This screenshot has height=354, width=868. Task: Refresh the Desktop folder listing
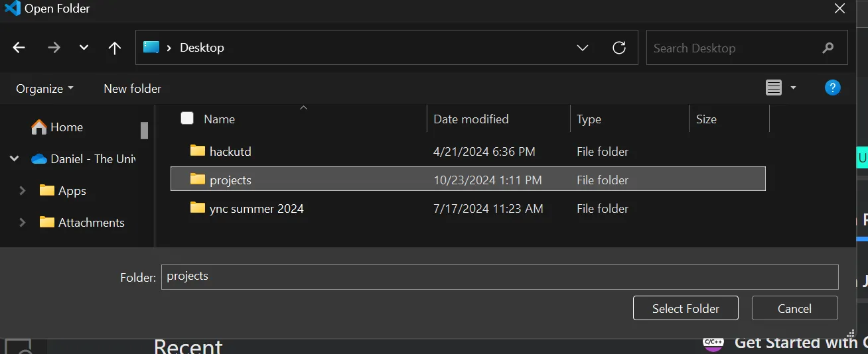click(x=618, y=48)
